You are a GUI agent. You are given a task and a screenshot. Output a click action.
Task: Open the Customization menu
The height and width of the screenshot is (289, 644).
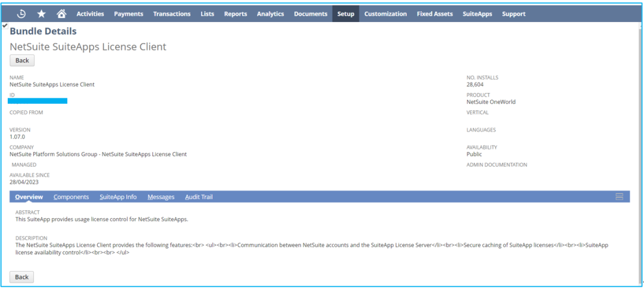coord(385,14)
